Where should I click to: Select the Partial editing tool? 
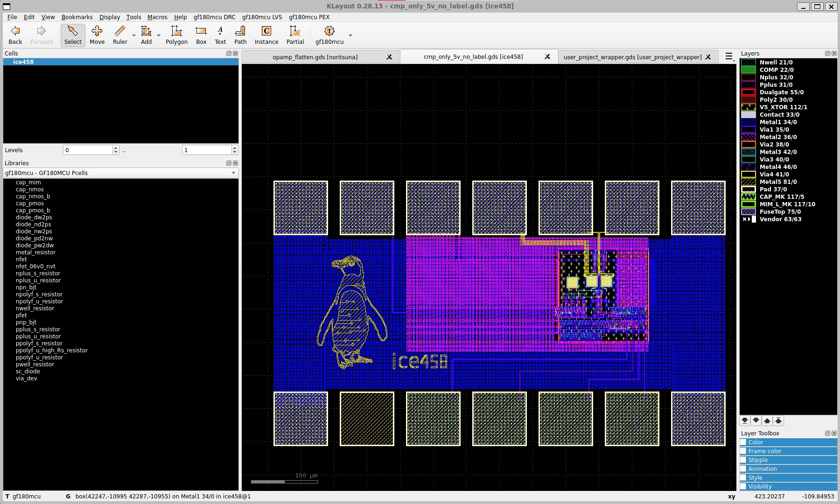point(295,35)
